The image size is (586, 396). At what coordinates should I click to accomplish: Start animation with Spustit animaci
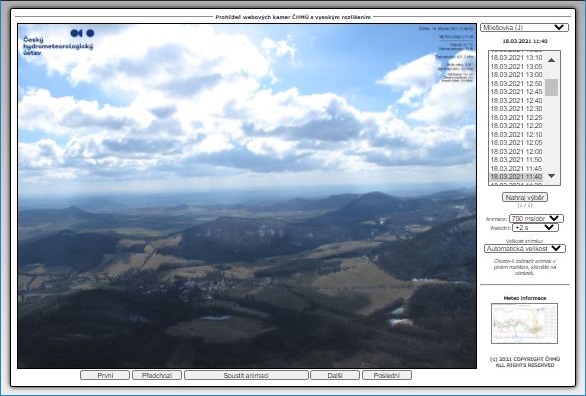[246, 375]
